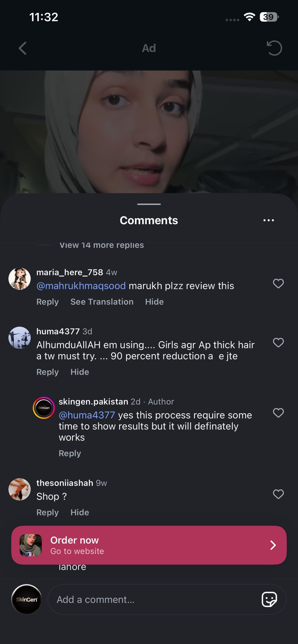
Task: Open maria_here_758's profile picture
Action: point(20,279)
